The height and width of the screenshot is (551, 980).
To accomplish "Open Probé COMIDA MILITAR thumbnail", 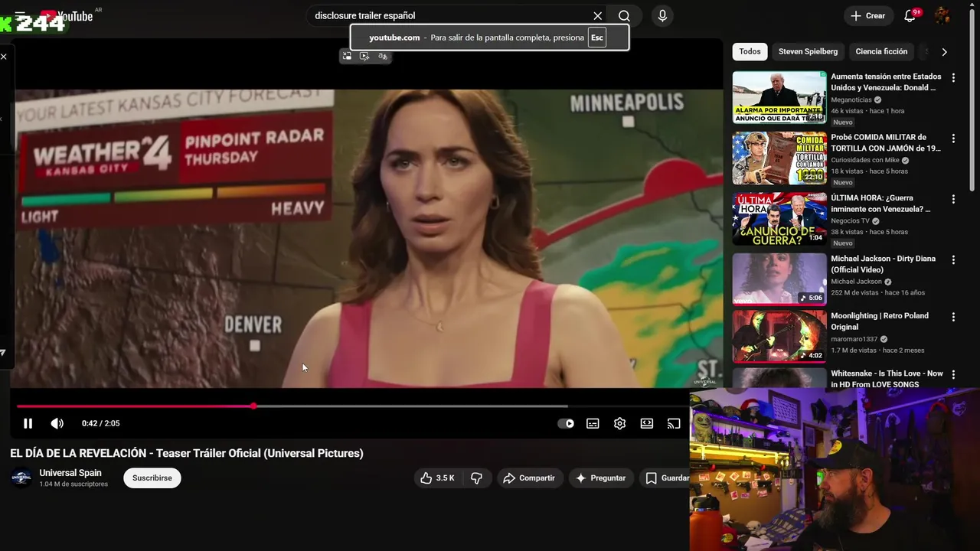I will [x=779, y=158].
